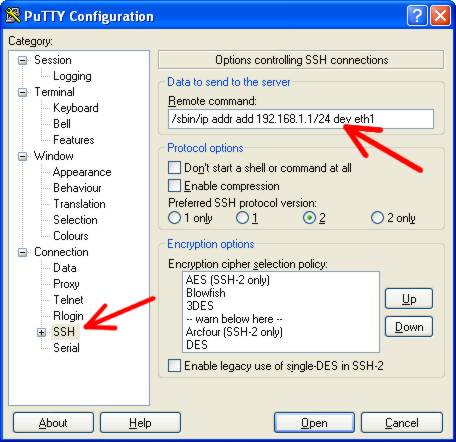Move cipher Up in the list
Screen dimensions: 456x442
coord(409,299)
